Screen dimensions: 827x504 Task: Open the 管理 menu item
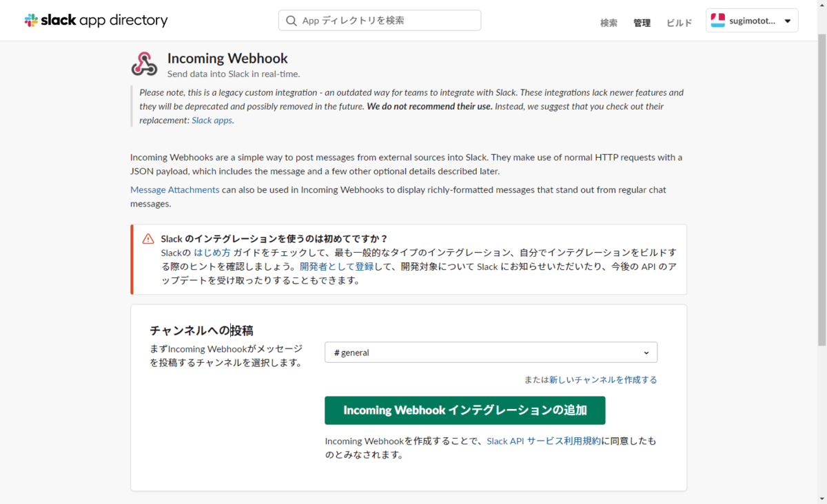click(x=642, y=23)
